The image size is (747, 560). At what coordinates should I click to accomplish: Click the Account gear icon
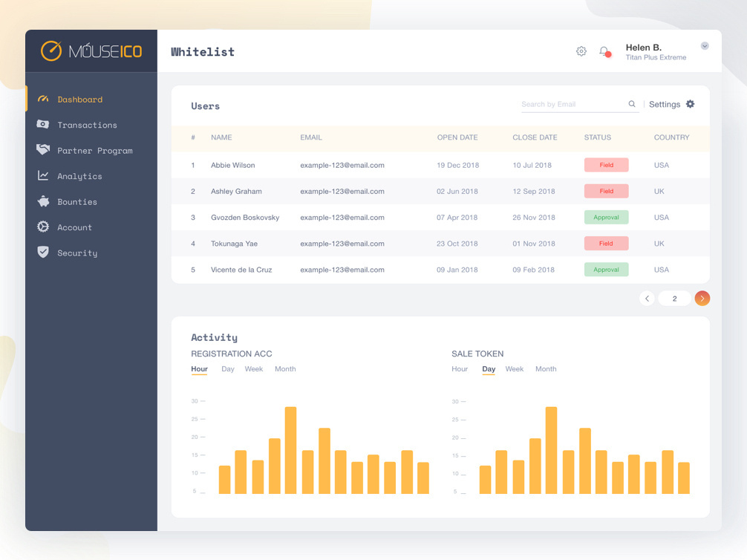tap(43, 227)
